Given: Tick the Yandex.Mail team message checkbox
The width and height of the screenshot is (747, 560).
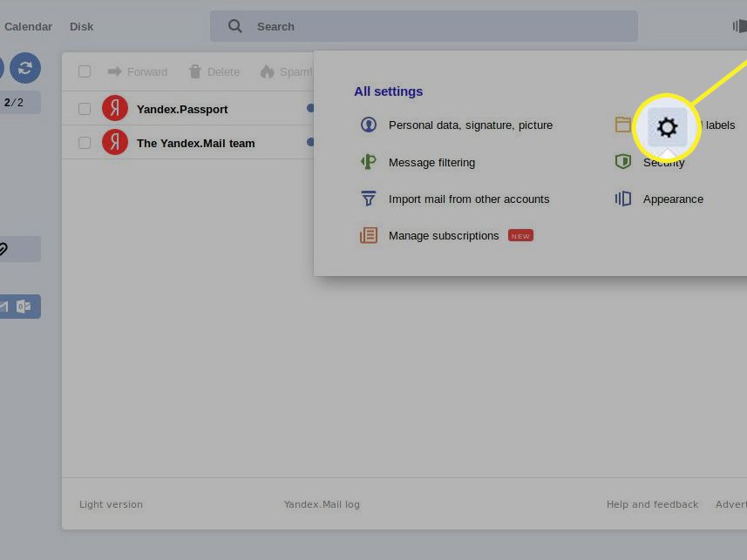Looking at the screenshot, I should click(x=85, y=143).
